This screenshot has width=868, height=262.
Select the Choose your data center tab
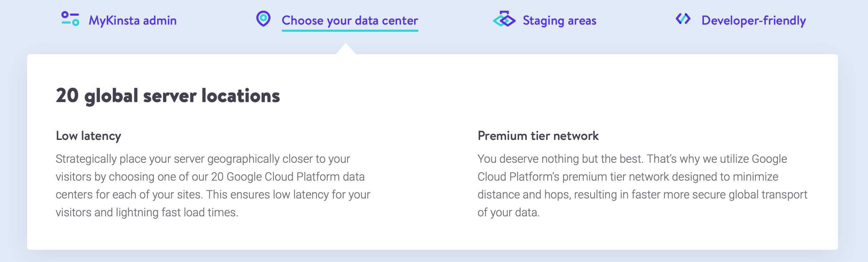coord(350,20)
